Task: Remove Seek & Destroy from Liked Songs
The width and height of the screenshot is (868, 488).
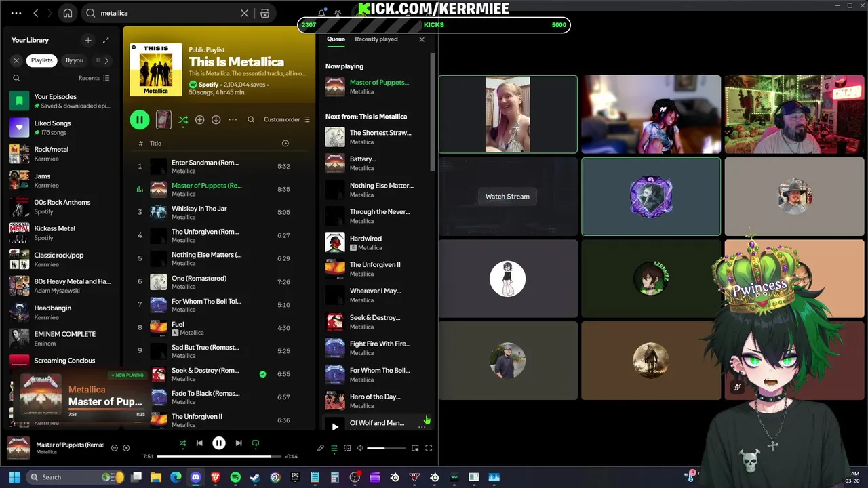Action: (x=262, y=374)
